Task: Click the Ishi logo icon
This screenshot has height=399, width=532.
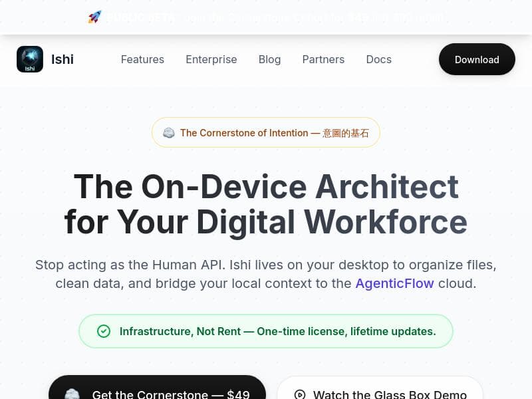Action: click(30, 59)
